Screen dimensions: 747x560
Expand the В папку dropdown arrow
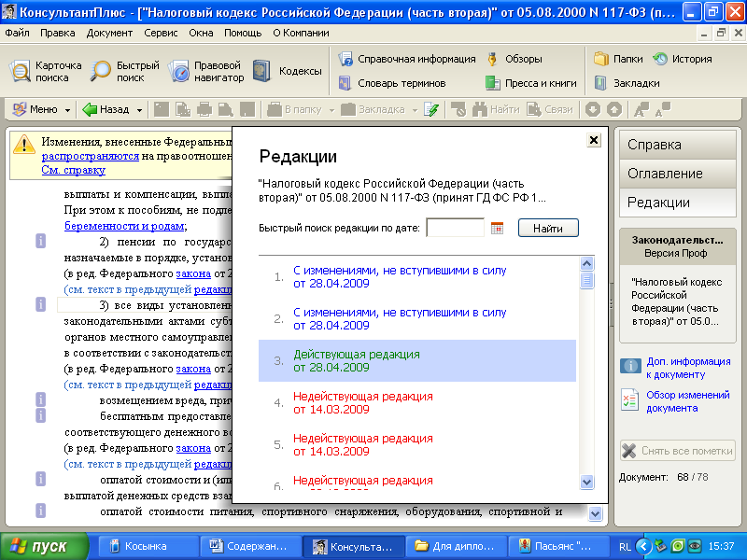[332, 110]
